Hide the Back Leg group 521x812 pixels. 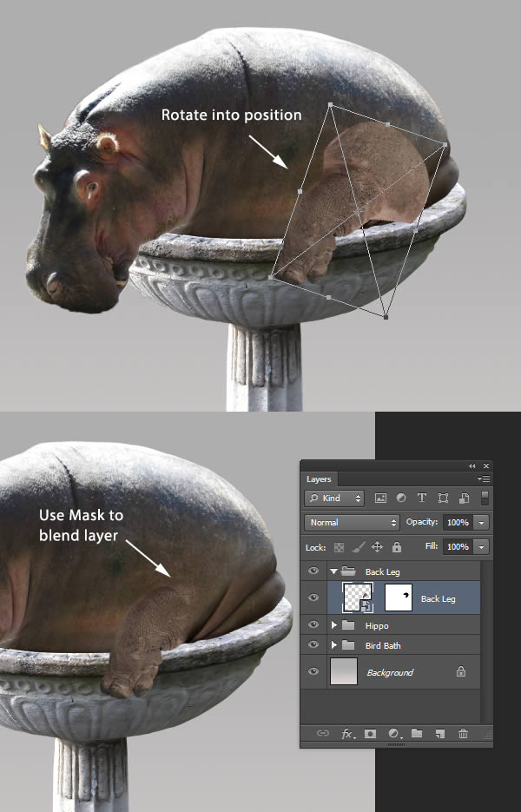(313, 571)
